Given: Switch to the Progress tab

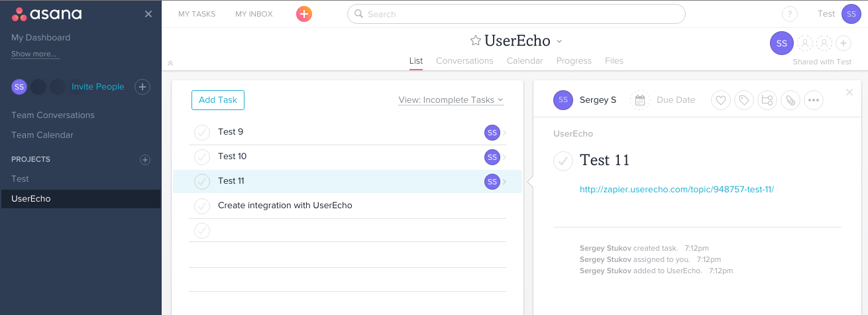Looking at the screenshot, I should point(574,60).
